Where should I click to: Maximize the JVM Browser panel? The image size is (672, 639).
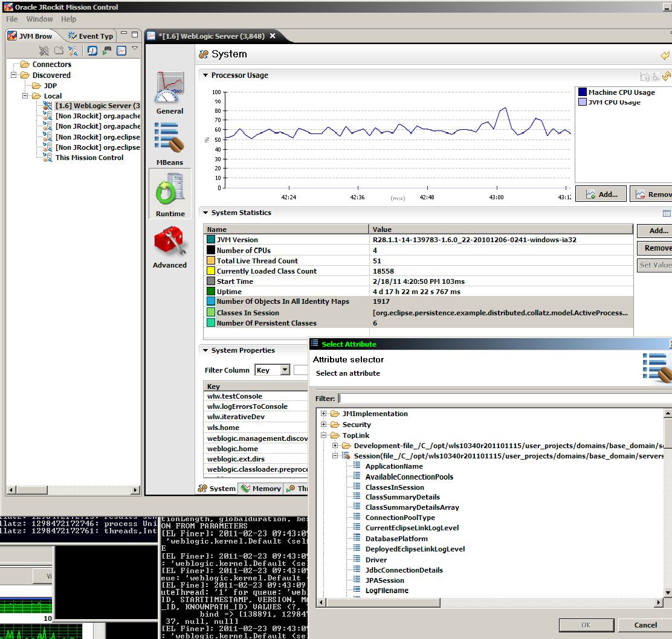pos(135,34)
